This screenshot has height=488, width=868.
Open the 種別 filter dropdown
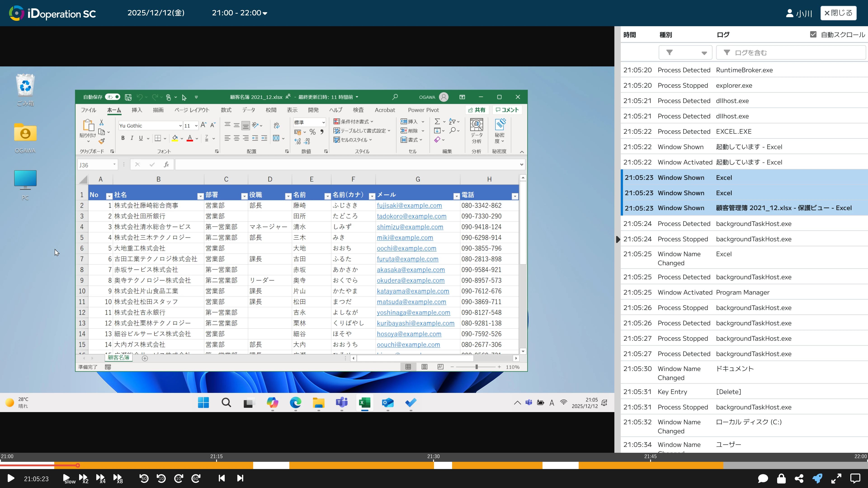pos(685,53)
